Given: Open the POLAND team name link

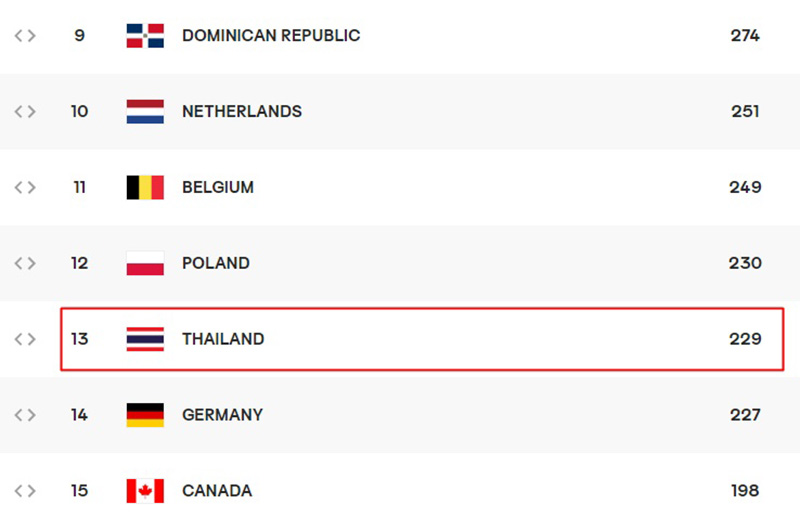Looking at the screenshot, I should click(x=216, y=264).
